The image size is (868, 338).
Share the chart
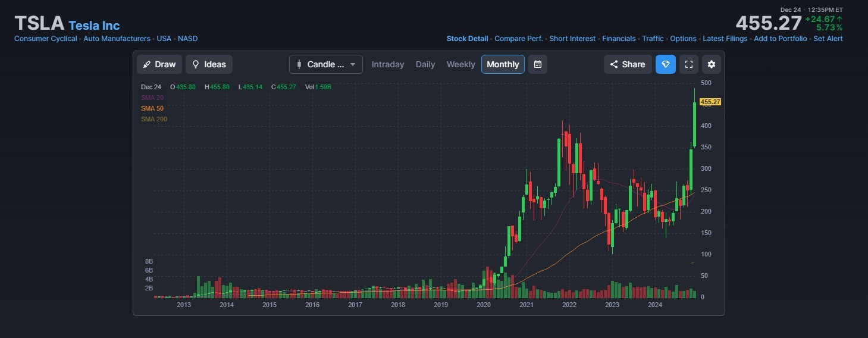tap(628, 64)
